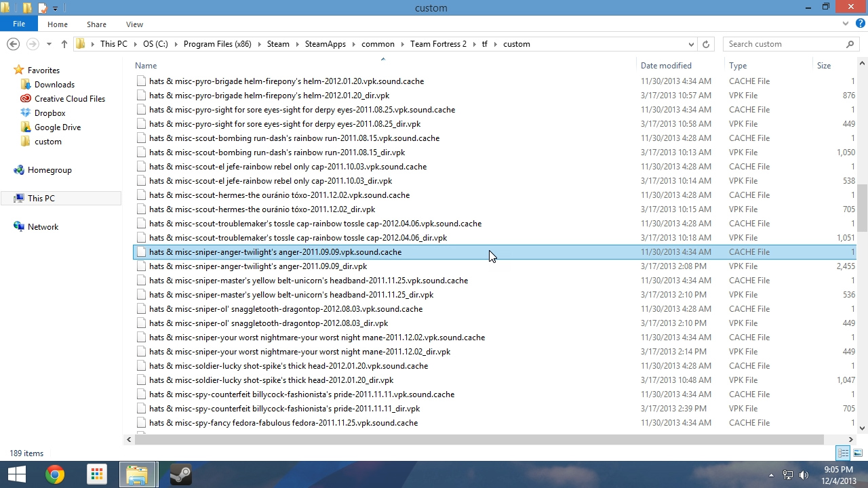Click the folder icon in the address bar

click(81, 44)
